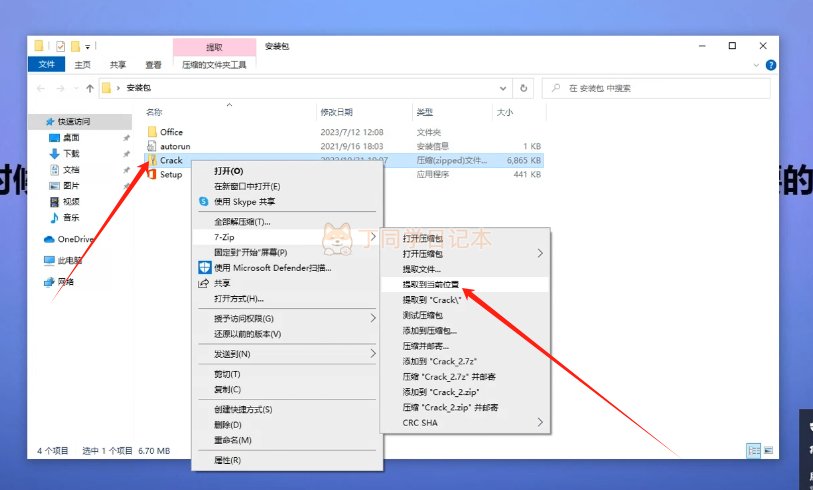Screen dimensions: 813x490
Task: Expand the 发送到 submenu arrow
Action: click(374, 354)
